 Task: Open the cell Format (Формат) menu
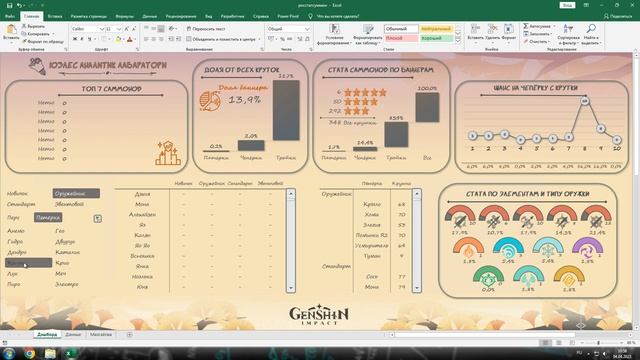click(x=509, y=32)
